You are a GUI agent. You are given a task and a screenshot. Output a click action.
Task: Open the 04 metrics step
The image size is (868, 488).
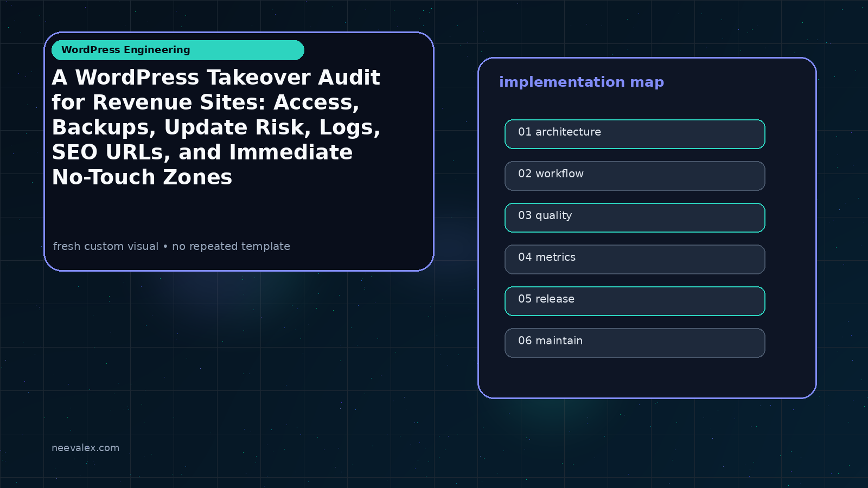click(635, 259)
